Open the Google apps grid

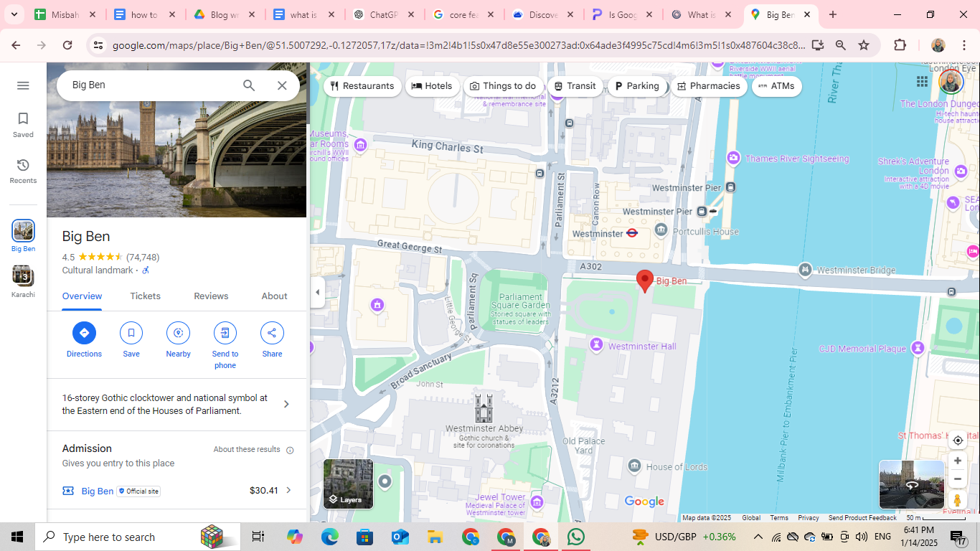pyautogui.click(x=922, y=82)
